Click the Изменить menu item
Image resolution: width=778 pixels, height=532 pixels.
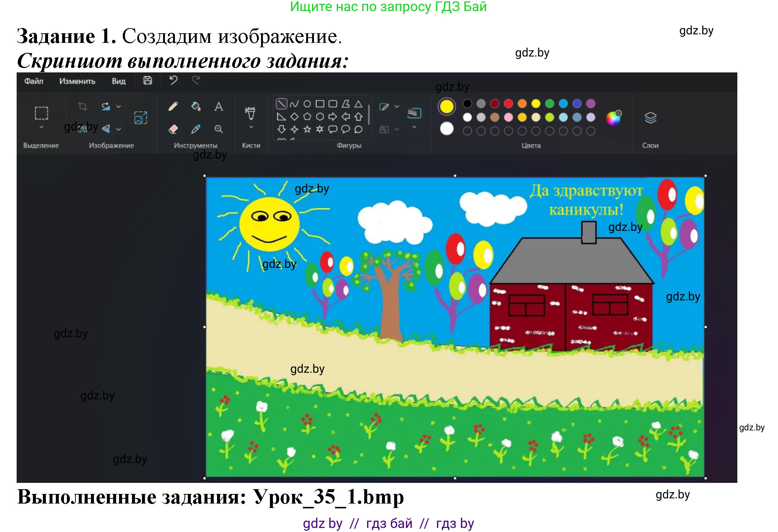(x=77, y=81)
